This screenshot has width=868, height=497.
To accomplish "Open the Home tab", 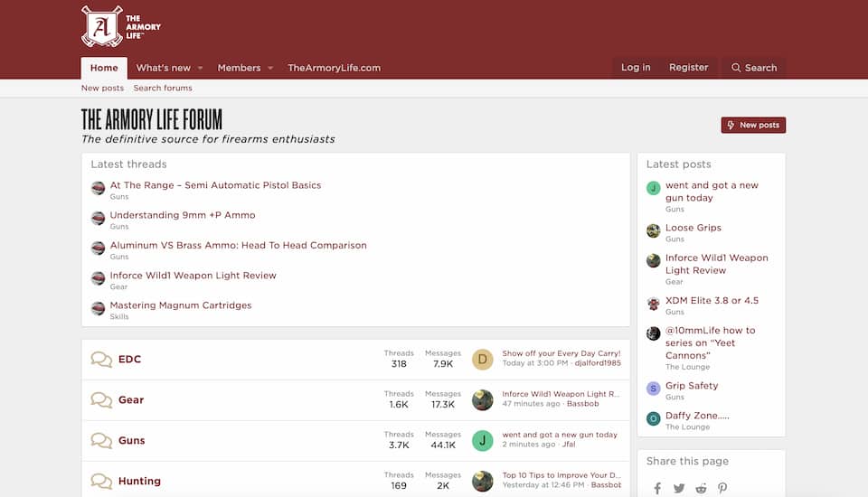I will click(104, 68).
